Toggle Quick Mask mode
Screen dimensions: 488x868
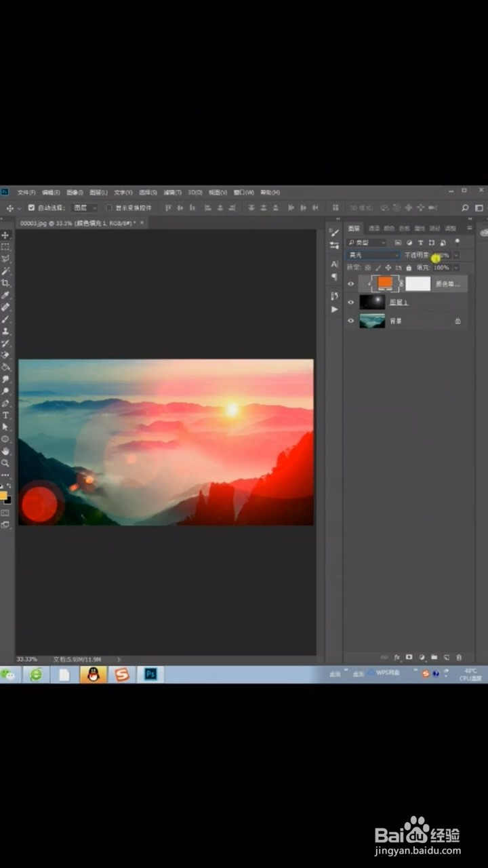(x=5, y=513)
